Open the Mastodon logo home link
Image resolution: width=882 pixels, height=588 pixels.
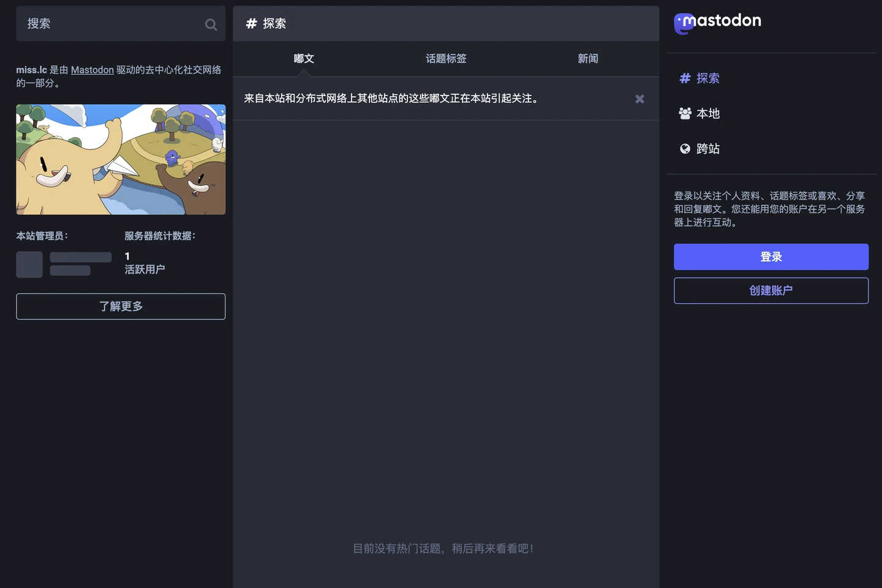click(717, 23)
